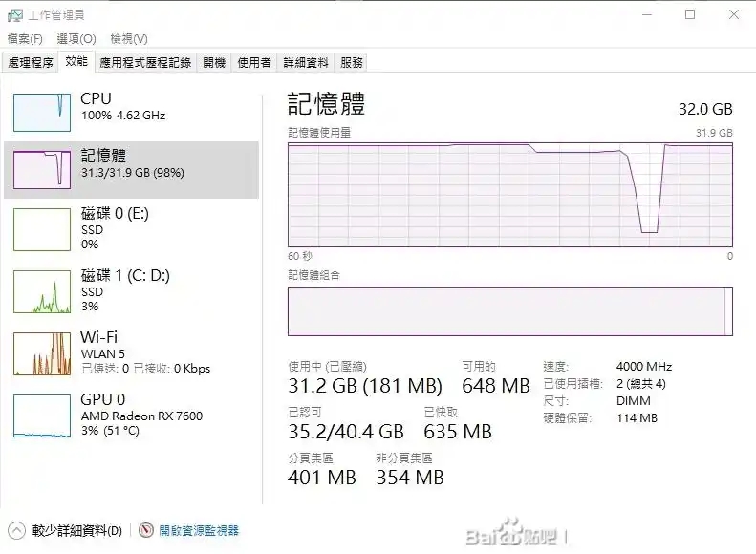Switch to the 開機 tab
The image size is (756, 554).
[x=214, y=63]
